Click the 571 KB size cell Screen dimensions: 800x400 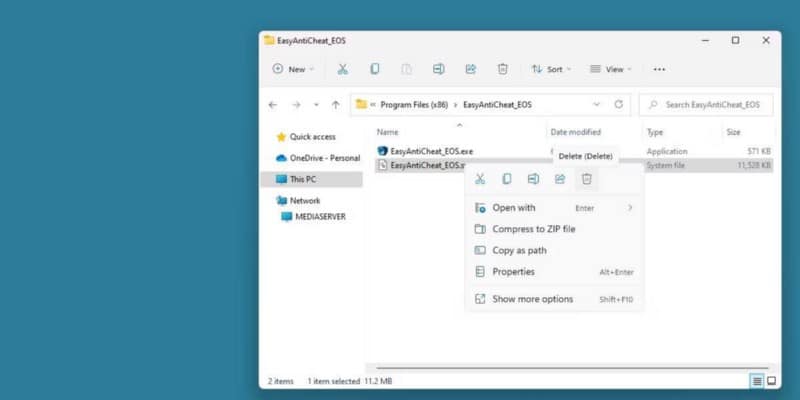tap(759, 151)
